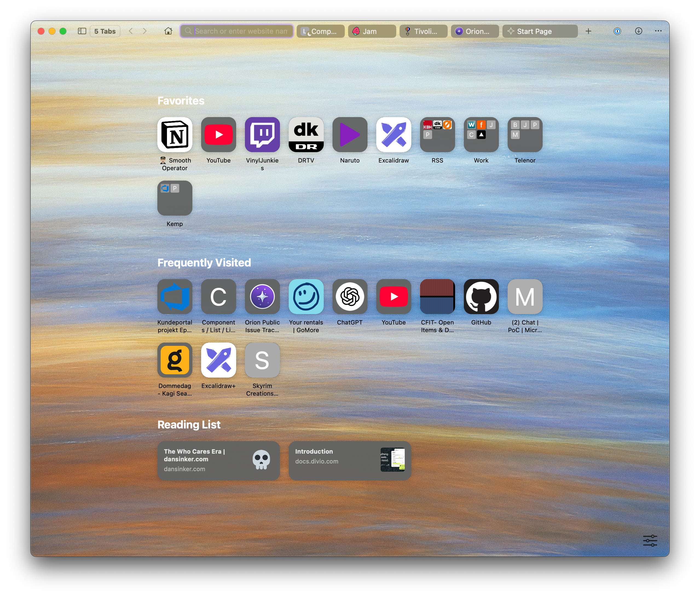The image size is (700, 597).
Task: Switch to the Tivoli tab
Action: (x=423, y=31)
